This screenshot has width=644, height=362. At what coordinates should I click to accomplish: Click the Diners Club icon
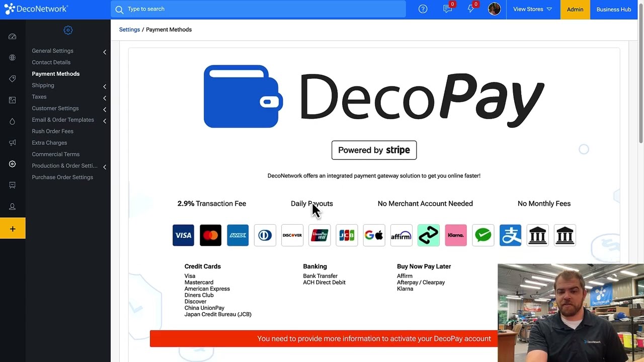tap(265, 235)
